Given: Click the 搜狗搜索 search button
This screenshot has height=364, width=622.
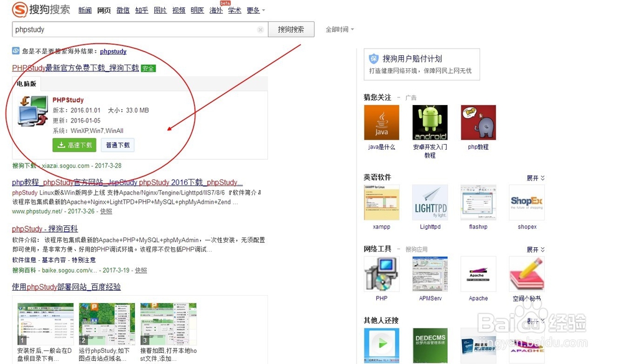Looking at the screenshot, I should (x=291, y=29).
